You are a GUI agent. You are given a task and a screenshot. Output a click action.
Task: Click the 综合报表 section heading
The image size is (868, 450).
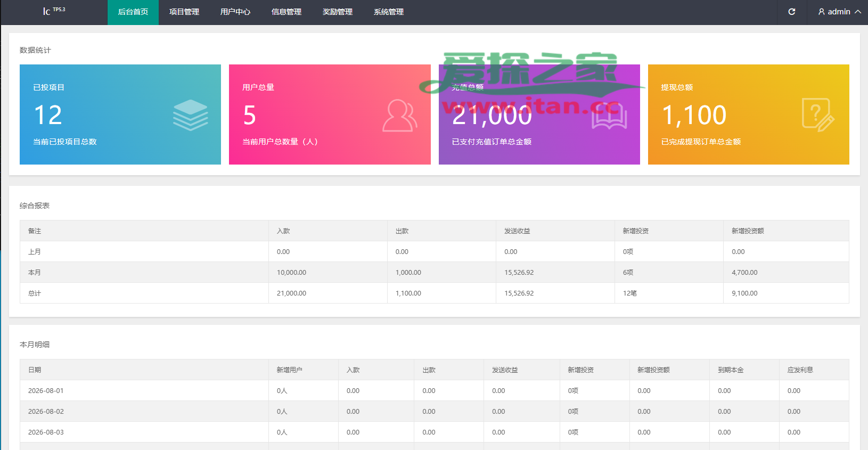[x=35, y=206]
